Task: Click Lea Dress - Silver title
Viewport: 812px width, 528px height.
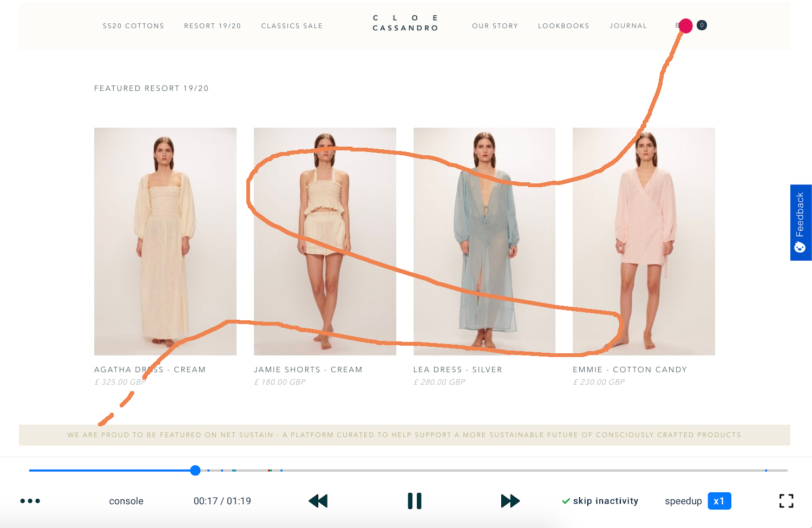Action: (458, 369)
